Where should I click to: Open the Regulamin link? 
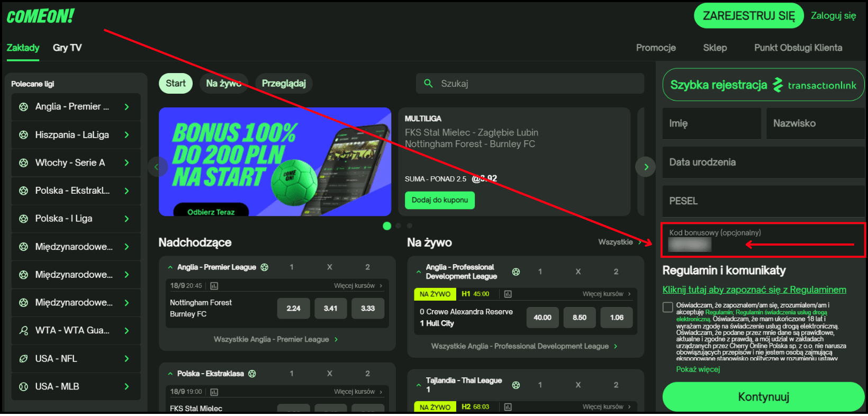click(x=754, y=290)
